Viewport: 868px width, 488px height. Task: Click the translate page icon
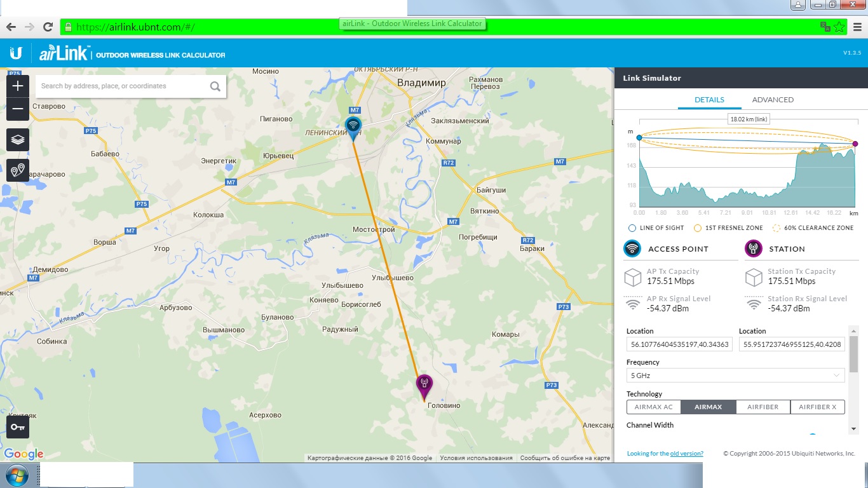pyautogui.click(x=825, y=27)
